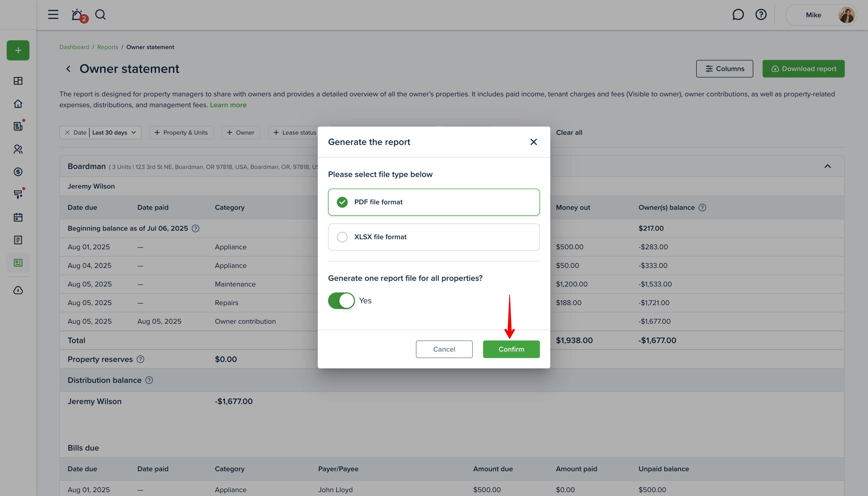Add the Owner filter
The image size is (868, 496).
(x=241, y=133)
